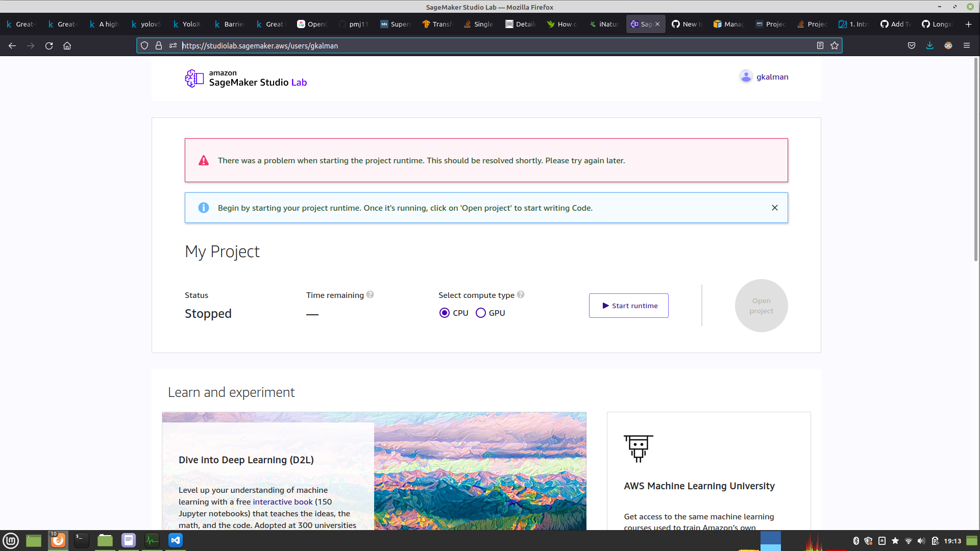Open Firefox downloads panel
The height and width of the screenshot is (551, 980).
pyautogui.click(x=929, y=45)
